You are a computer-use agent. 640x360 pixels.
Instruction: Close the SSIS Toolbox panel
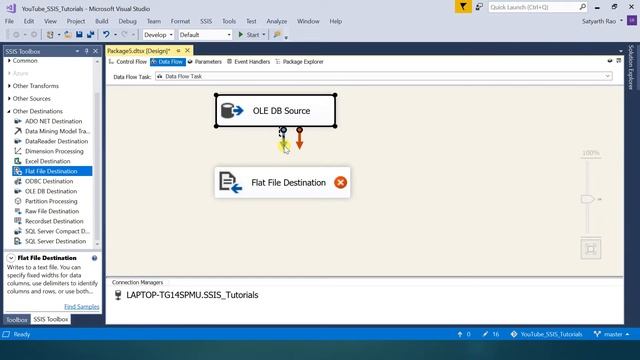pyautogui.click(x=96, y=51)
